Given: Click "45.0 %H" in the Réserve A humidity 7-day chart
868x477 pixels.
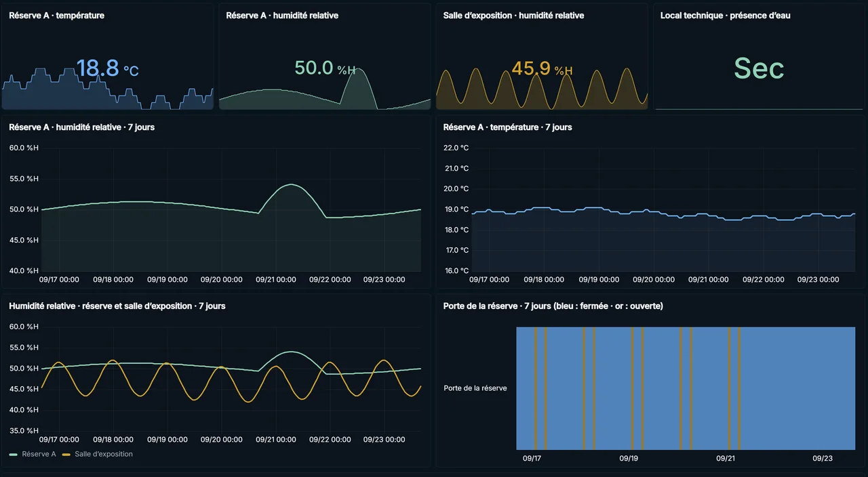Looking at the screenshot, I should tap(24, 240).
